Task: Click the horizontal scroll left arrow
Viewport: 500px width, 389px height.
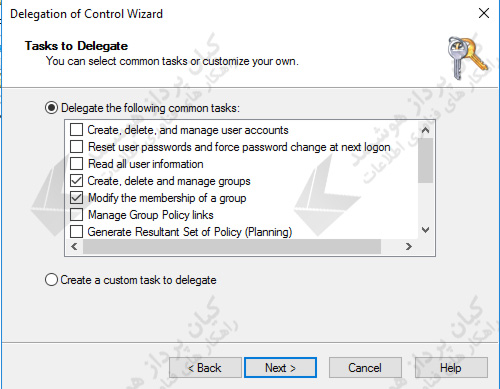Action: [x=74, y=247]
